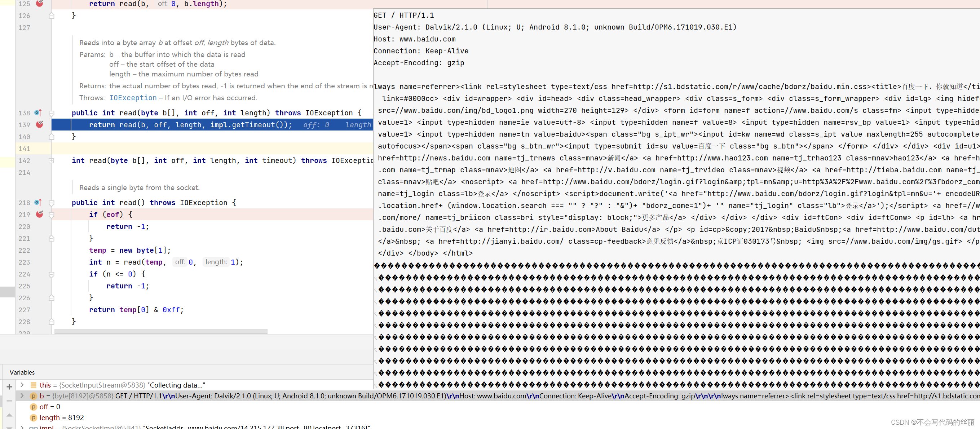Click the override marker icon on line 218

click(37, 202)
